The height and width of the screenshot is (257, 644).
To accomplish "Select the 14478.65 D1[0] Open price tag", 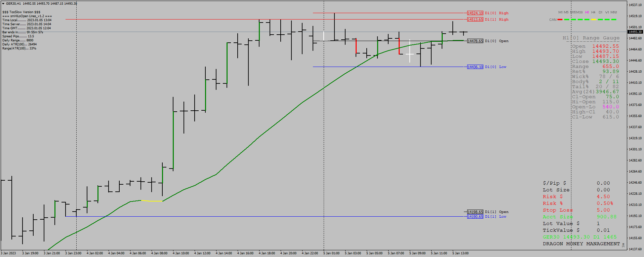I will [x=475, y=41].
